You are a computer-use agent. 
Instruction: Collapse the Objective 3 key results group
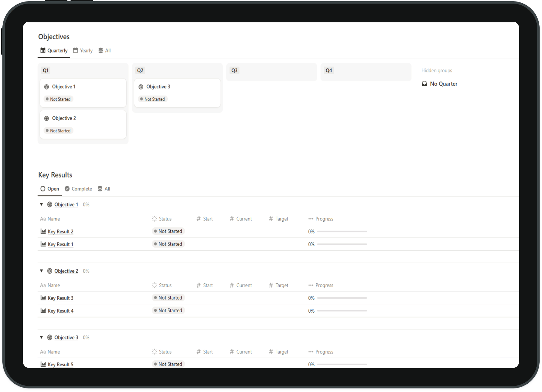41,337
